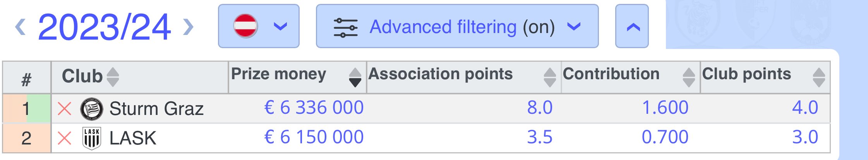
Task: Click the filter sliders icon
Action: point(345,27)
